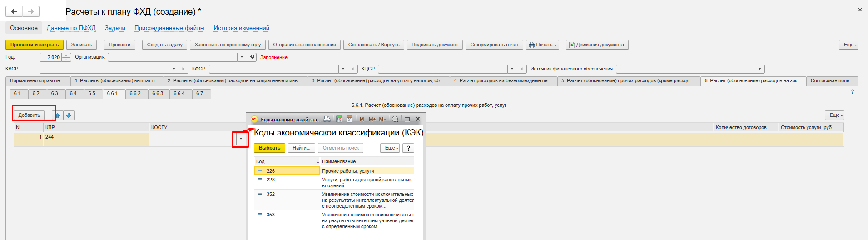Open the Еще menu in KEK popup

point(390,148)
